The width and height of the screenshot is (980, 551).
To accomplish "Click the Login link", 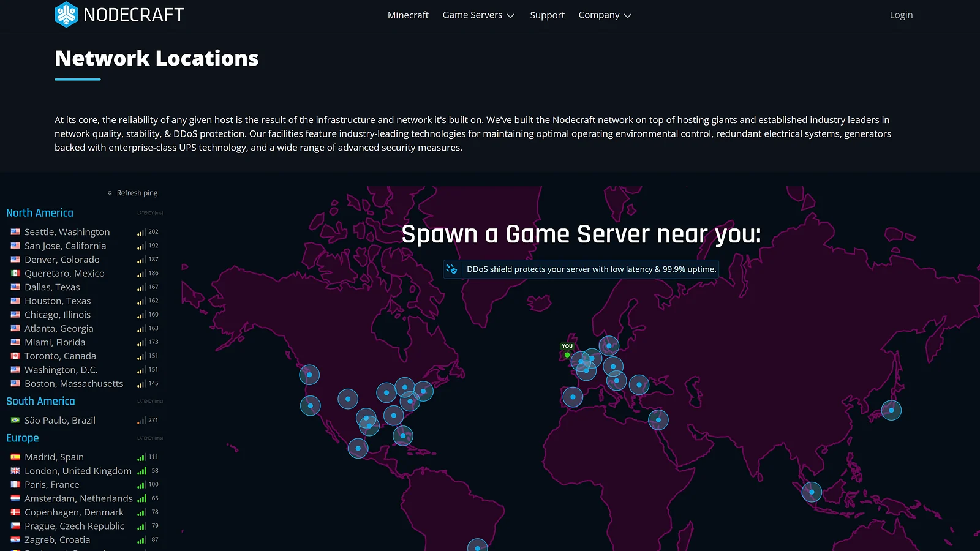I will coord(901,15).
